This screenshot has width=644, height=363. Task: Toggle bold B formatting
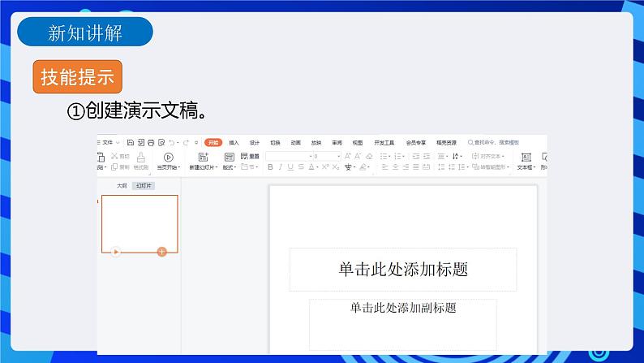coord(270,166)
